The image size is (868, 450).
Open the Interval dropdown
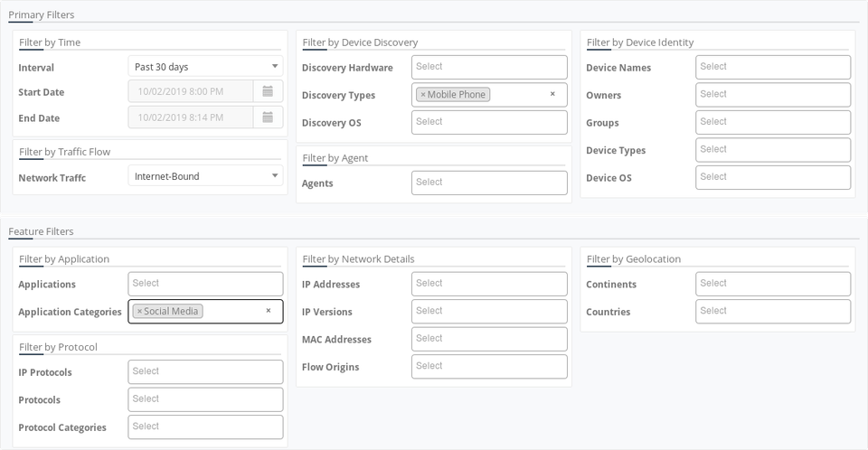pos(205,67)
